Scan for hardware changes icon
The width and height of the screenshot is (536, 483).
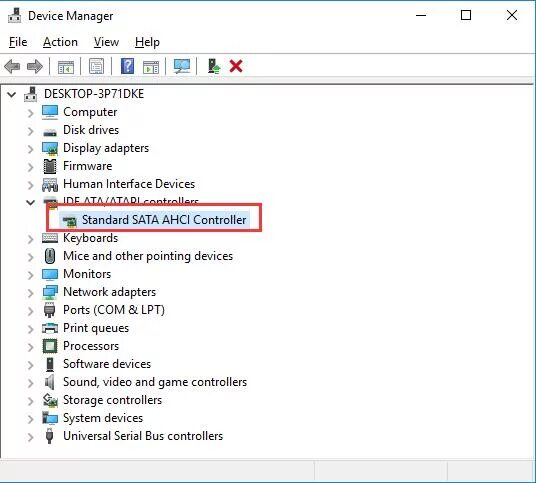182,66
